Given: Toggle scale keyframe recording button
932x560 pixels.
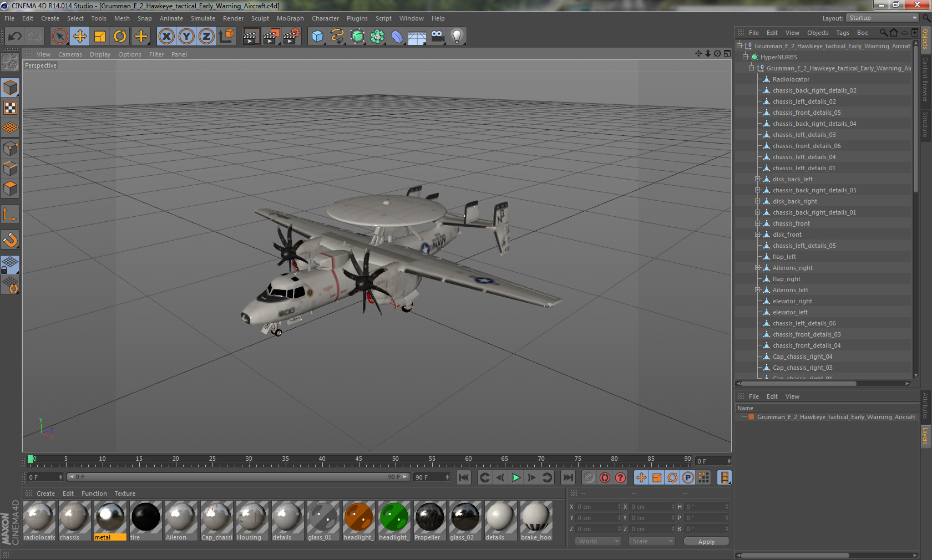Looking at the screenshot, I should [x=657, y=477].
